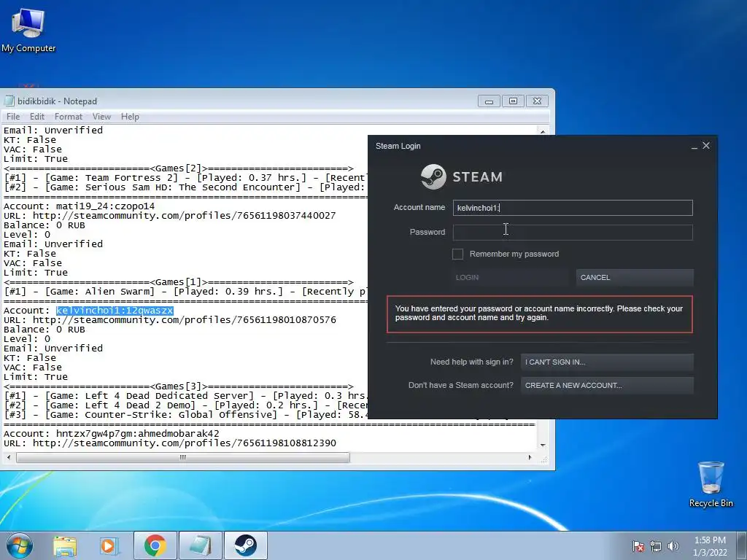
Task: Click the LOGIN button in Steam
Action: pyautogui.click(x=510, y=278)
